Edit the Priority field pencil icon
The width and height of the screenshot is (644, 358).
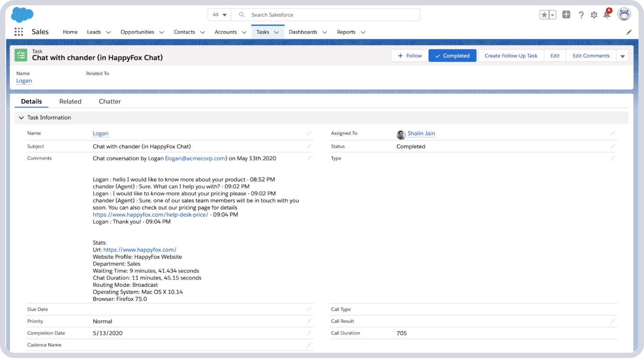point(309,321)
